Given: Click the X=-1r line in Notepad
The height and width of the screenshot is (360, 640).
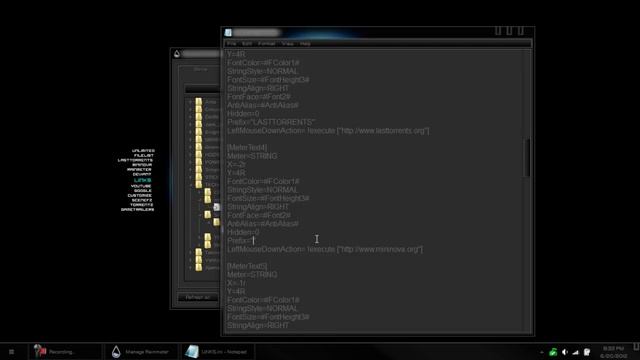Looking at the screenshot, I should pos(236,283).
